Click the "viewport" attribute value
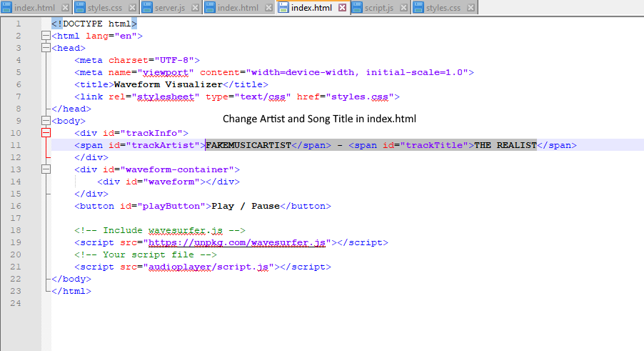 coord(166,72)
